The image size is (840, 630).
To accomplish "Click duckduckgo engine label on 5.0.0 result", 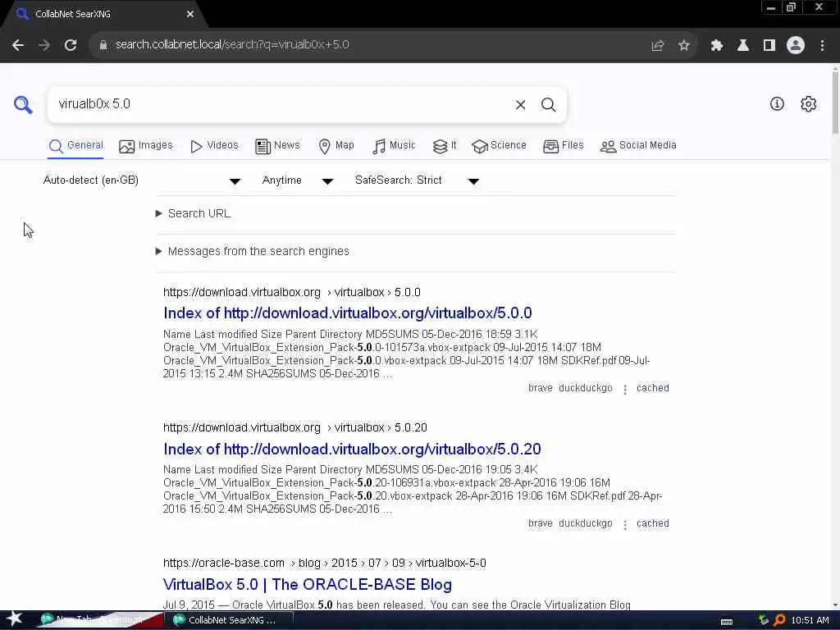I will click(x=585, y=388).
